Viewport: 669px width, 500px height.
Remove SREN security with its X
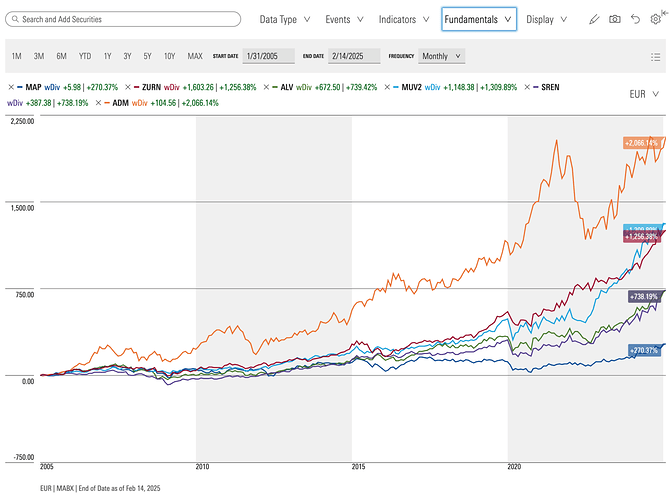tap(527, 87)
